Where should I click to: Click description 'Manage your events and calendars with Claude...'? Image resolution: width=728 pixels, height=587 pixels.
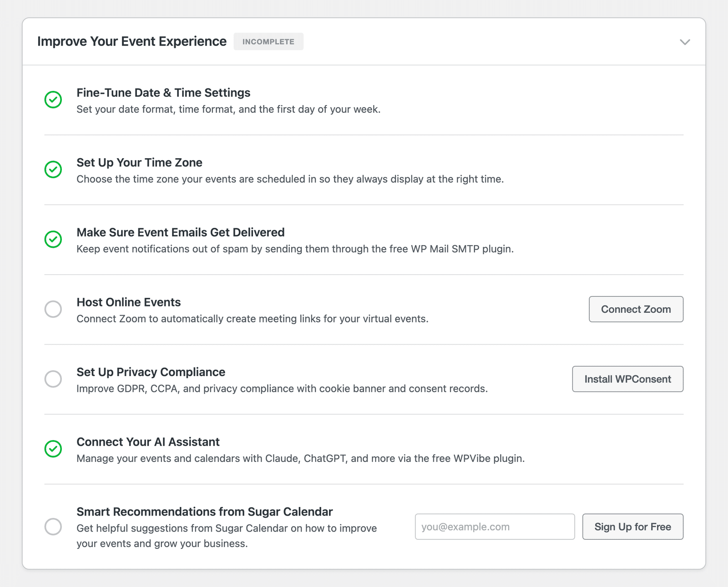click(x=301, y=458)
